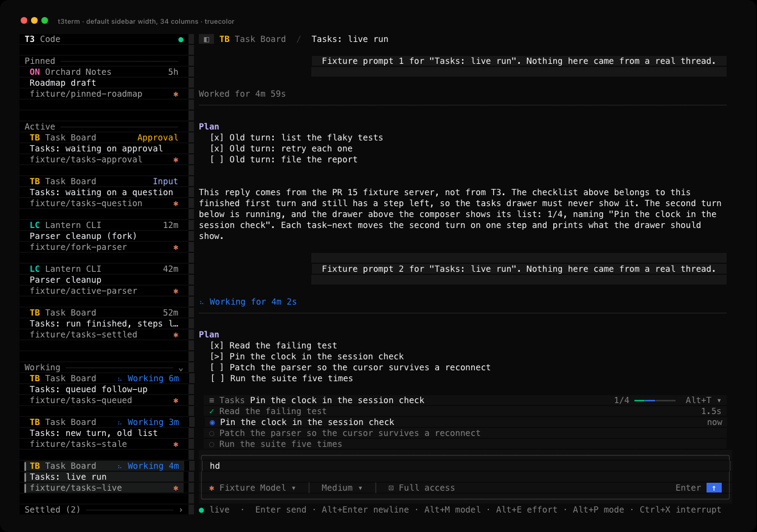The width and height of the screenshot is (757, 532).
Task: Open the Medium effort dropdown
Action: pos(342,488)
